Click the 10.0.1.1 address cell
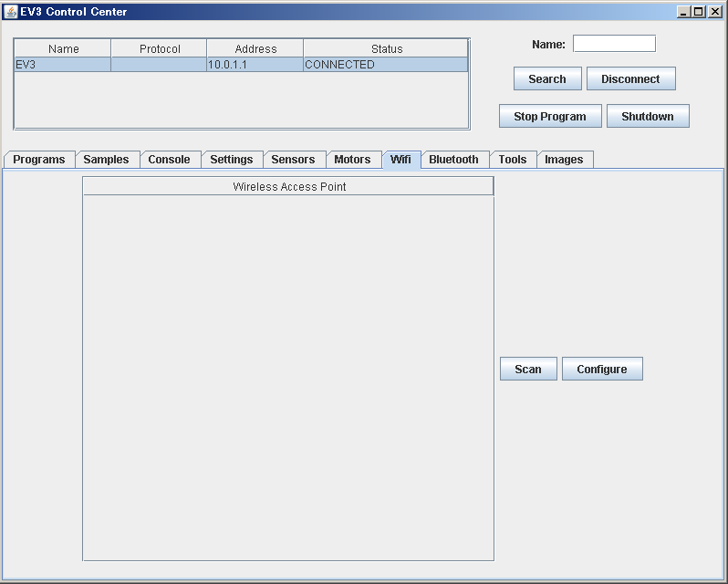 255,65
